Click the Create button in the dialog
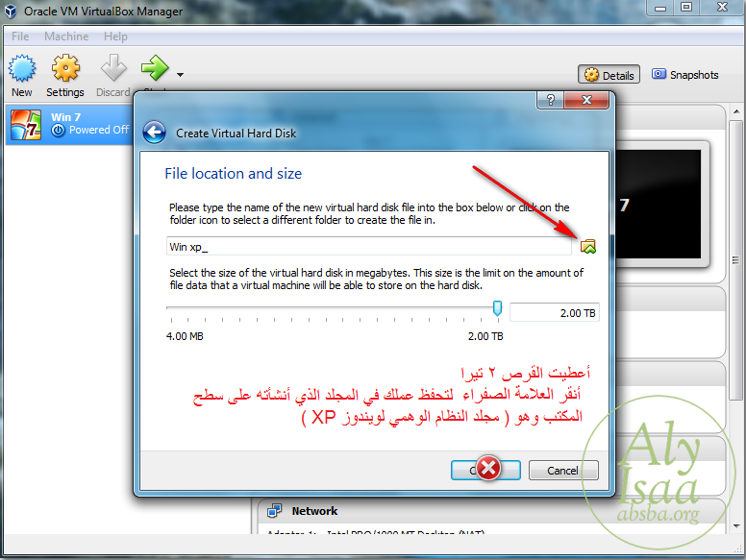Viewport: 746px width, 560px height. 485,470
